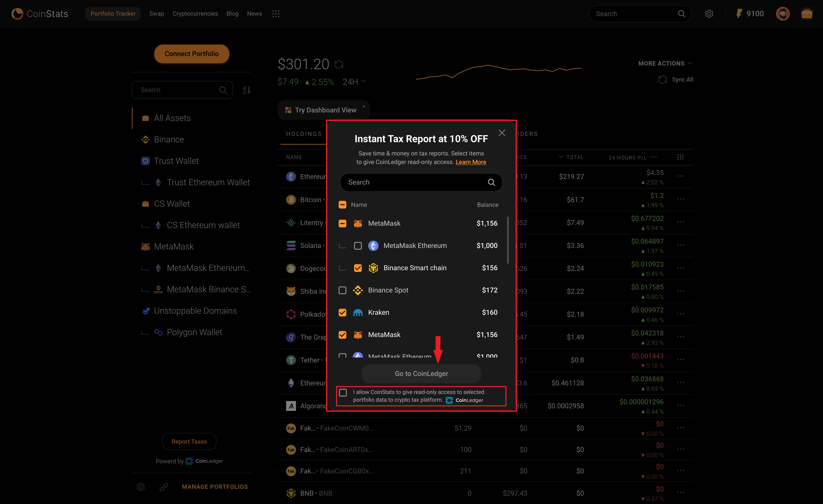Click the Sync All icon
This screenshot has height=504, width=823.
[x=662, y=79]
